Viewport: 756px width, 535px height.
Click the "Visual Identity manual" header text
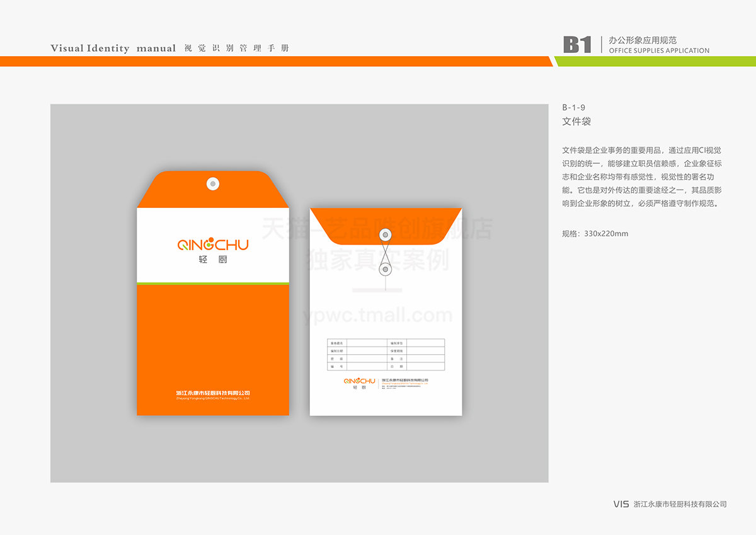(x=113, y=49)
